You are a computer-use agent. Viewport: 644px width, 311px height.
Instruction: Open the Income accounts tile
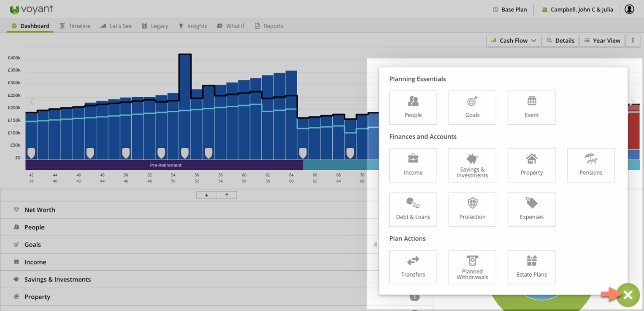(x=413, y=165)
